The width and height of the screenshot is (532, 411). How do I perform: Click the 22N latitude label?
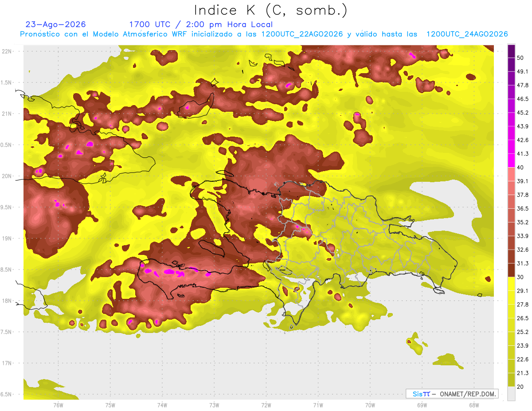tap(7, 51)
